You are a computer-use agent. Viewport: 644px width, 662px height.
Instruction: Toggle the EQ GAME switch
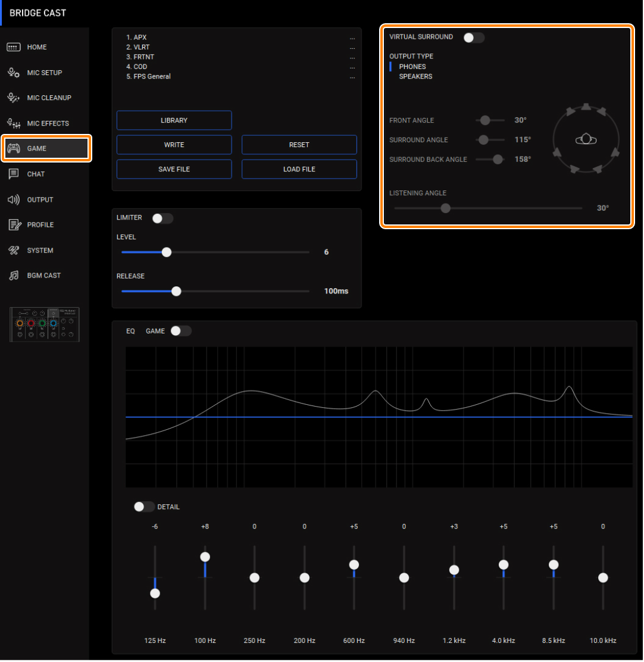pyautogui.click(x=180, y=331)
